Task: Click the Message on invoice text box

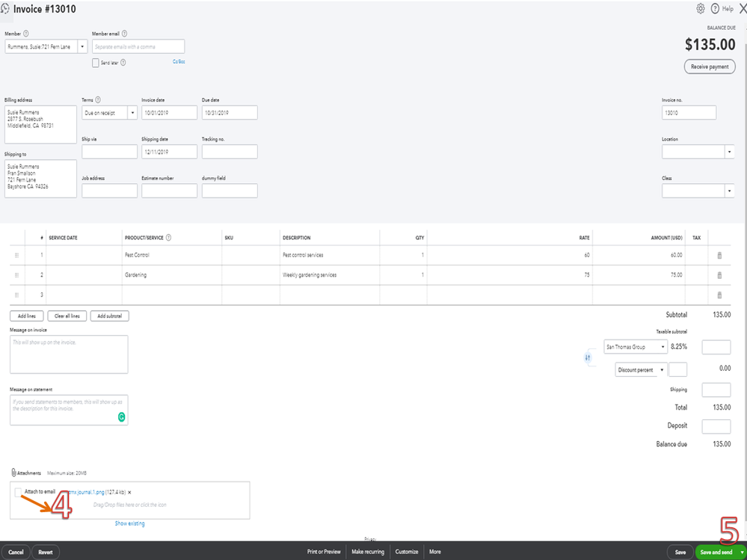Action: [x=69, y=354]
